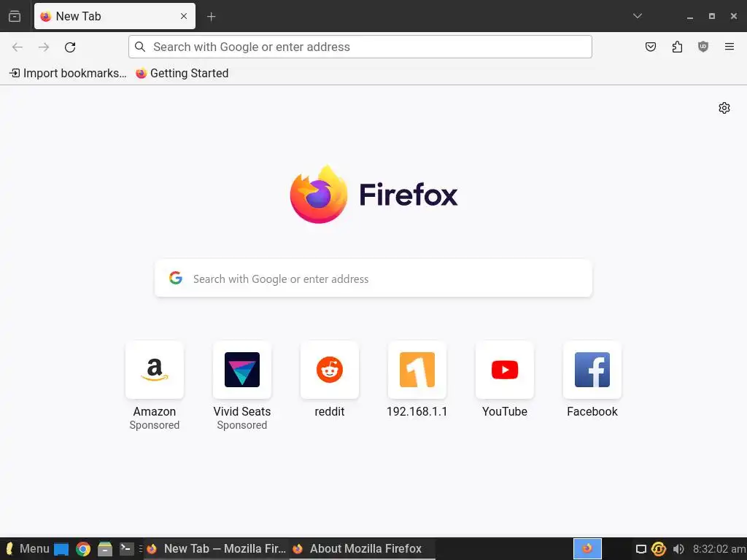Launch the terminal from the taskbar

coord(126,549)
